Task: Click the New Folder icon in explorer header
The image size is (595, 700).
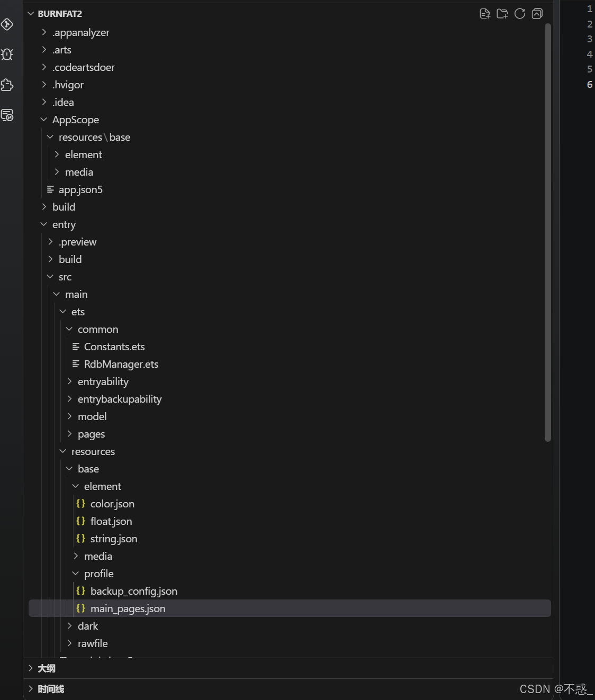Action: [x=502, y=14]
